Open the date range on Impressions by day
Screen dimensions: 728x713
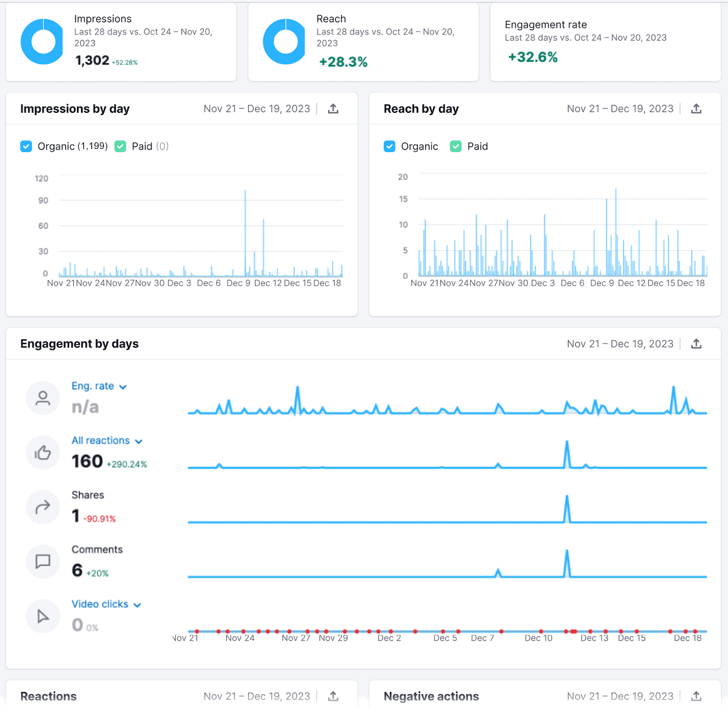257,108
